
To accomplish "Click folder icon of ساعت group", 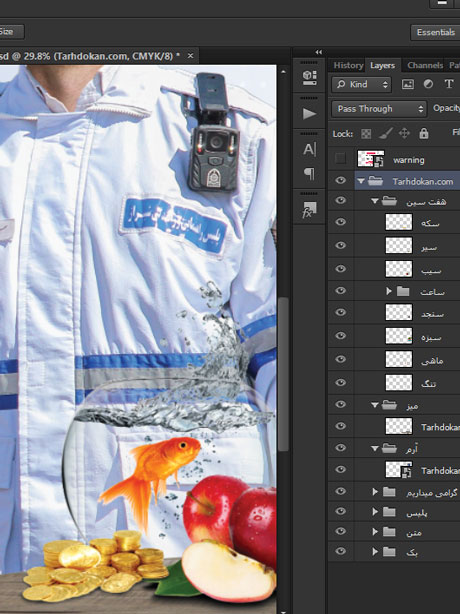I will point(403,291).
